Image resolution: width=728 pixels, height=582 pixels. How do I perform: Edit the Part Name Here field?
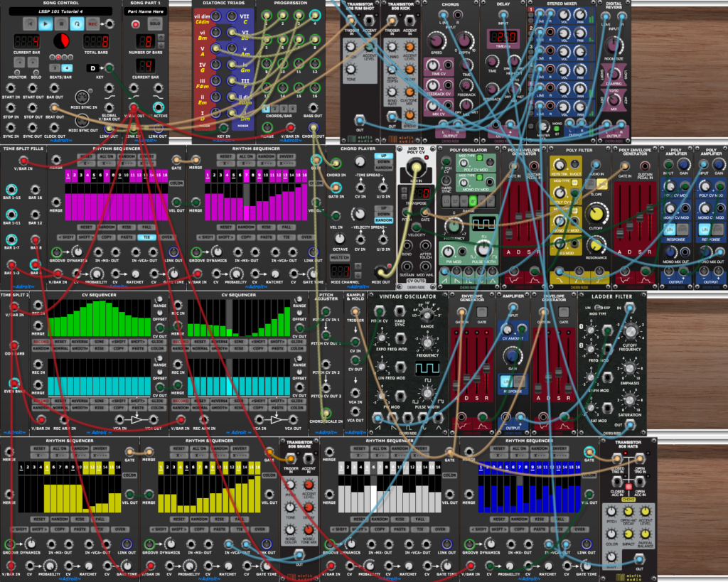145,11
